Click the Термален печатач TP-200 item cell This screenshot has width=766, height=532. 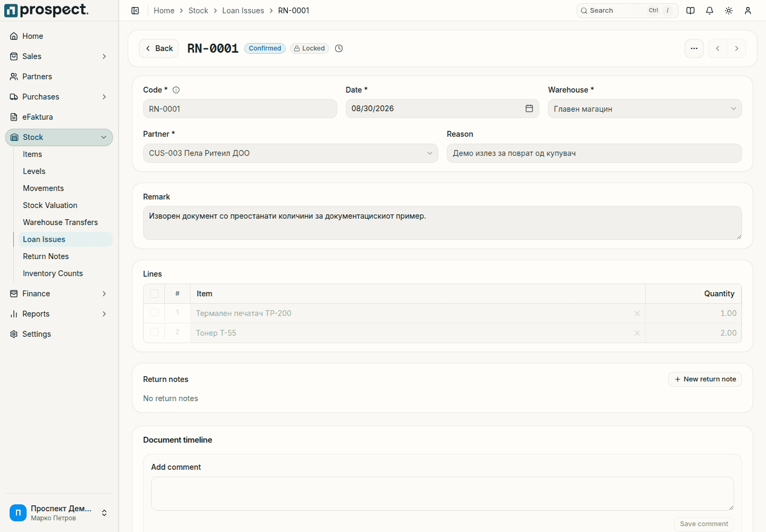click(418, 313)
